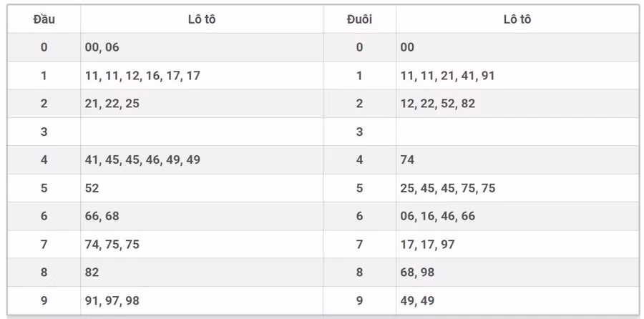This screenshot has width=644, height=319.
Task: Click the cell with 11, 11, 21, 41, 91
Action: (x=447, y=76)
